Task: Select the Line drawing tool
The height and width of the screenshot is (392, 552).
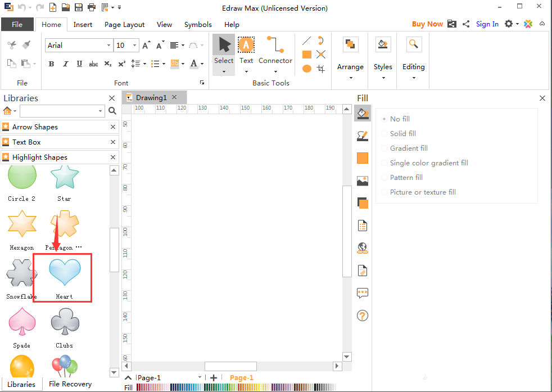Action: 306,40
